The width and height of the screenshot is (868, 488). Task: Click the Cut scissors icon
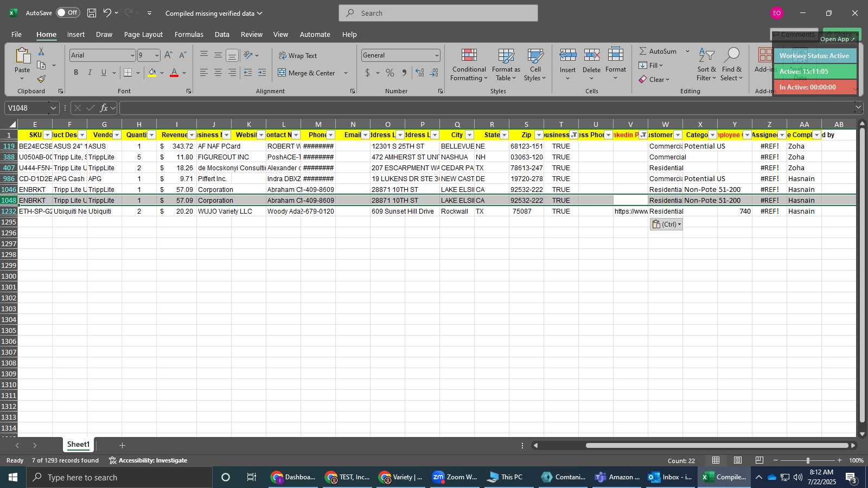point(41,52)
